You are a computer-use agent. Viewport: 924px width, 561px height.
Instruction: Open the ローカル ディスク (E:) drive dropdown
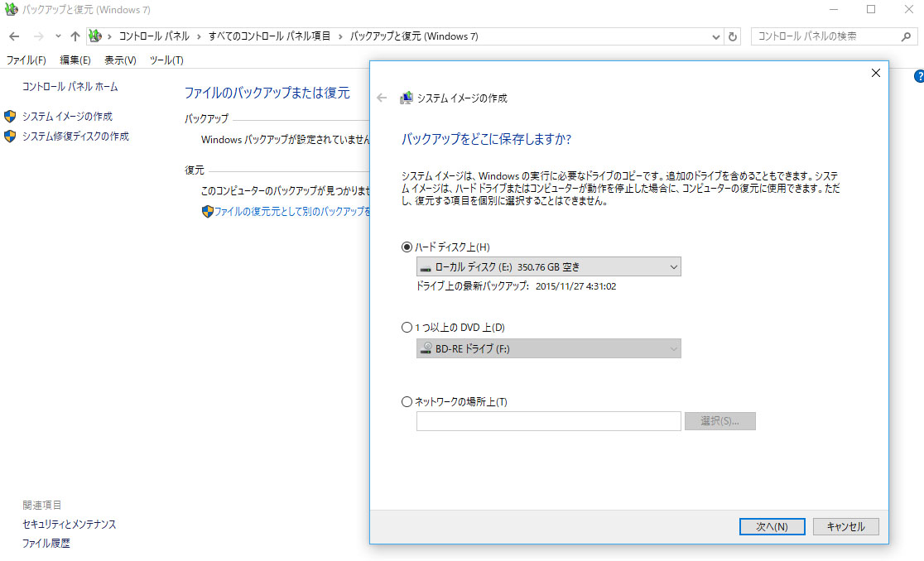(x=549, y=266)
